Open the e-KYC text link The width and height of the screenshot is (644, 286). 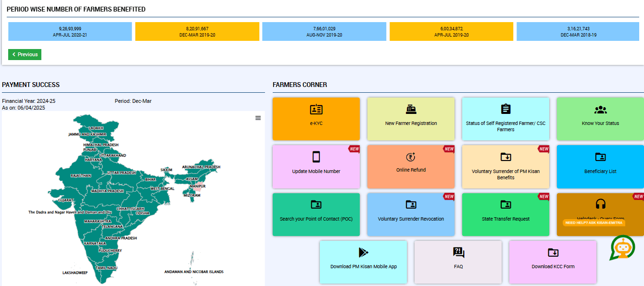(x=316, y=124)
